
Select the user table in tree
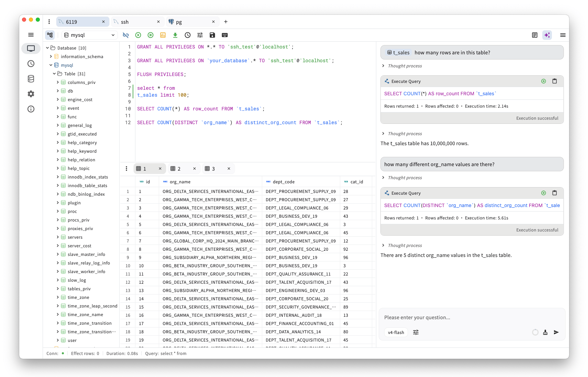[72, 340]
